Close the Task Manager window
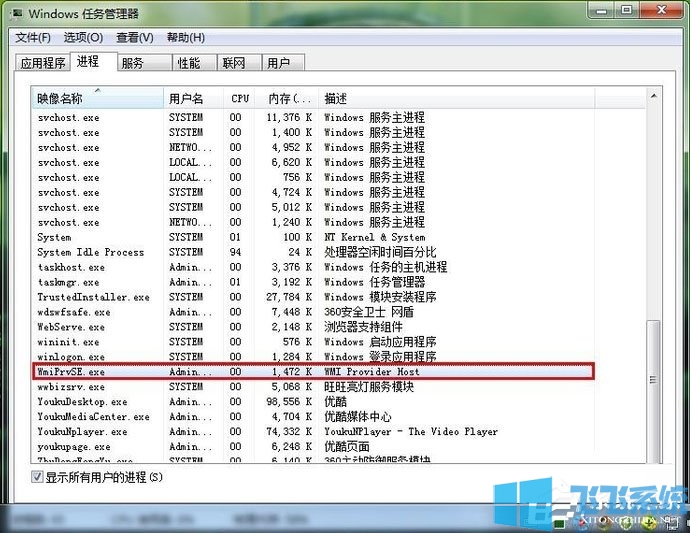 663,12
